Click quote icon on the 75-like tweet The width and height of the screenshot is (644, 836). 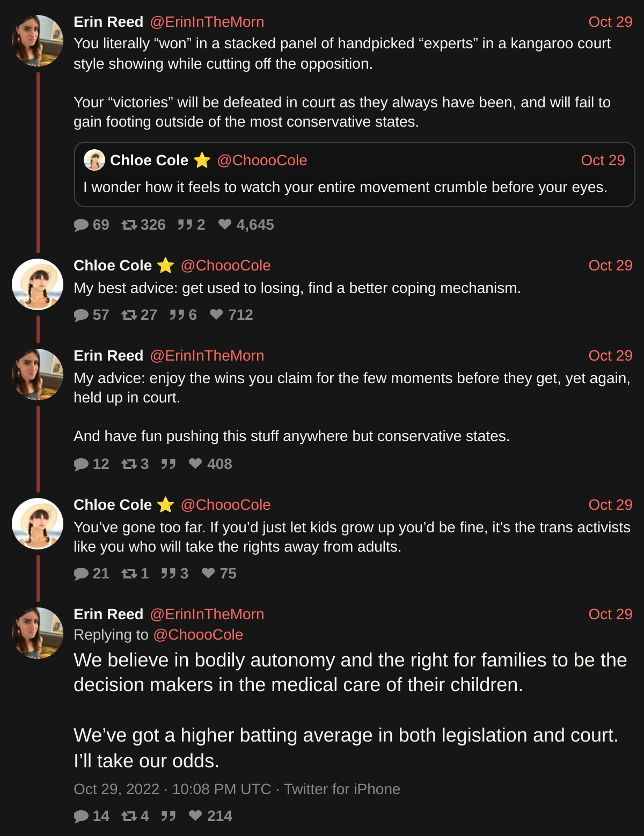point(169,574)
